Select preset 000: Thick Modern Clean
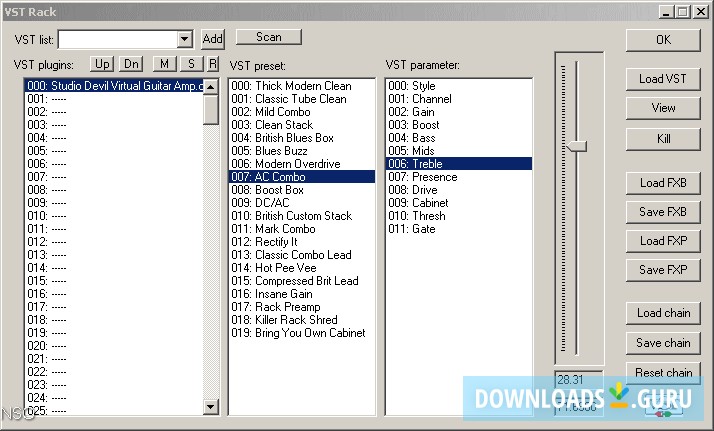 point(302,86)
